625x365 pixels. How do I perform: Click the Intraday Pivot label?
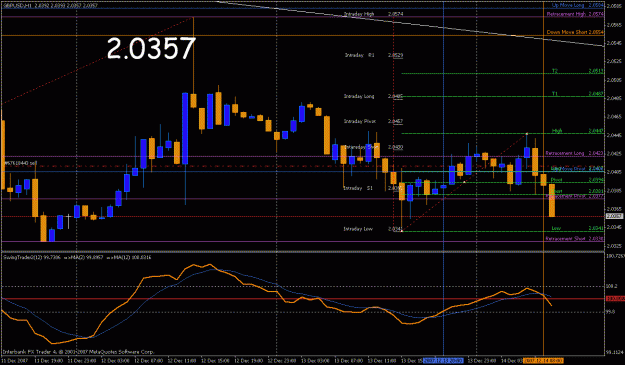[360, 121]
